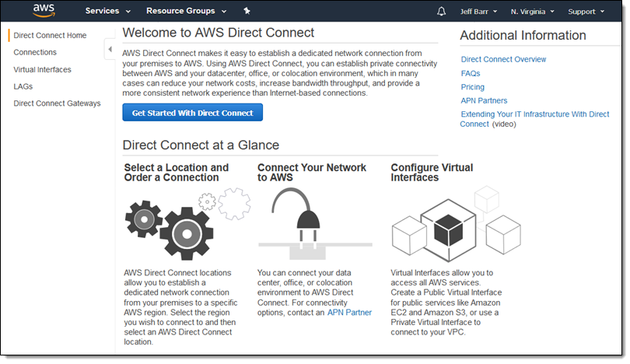Select Direct Connect Gateways
The height and width of the screenshot is (364, 630).
[57, 103]
